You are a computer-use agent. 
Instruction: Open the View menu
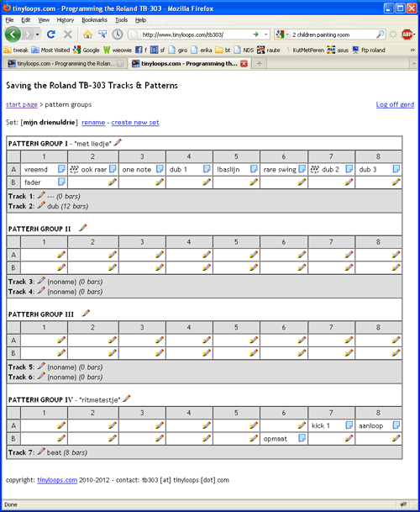44,20
